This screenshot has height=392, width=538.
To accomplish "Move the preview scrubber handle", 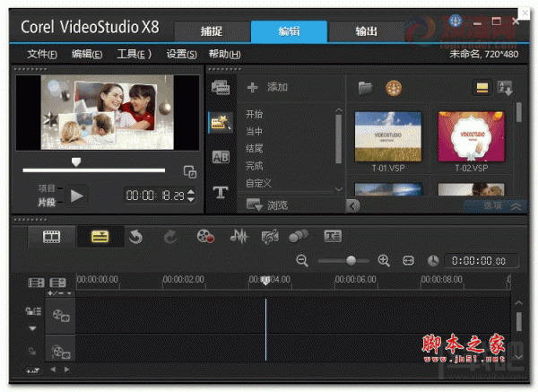I will [76, 162].
